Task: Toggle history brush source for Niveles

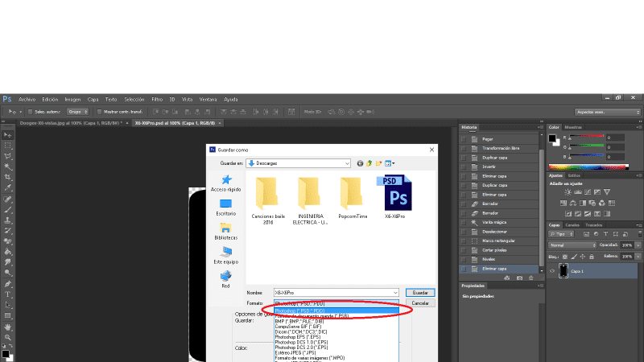Action: 464,259
